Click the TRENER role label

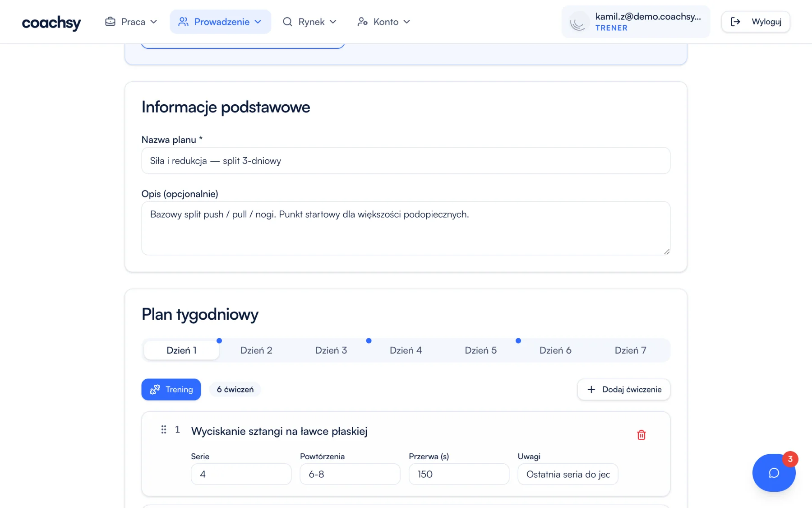[611, 28]
